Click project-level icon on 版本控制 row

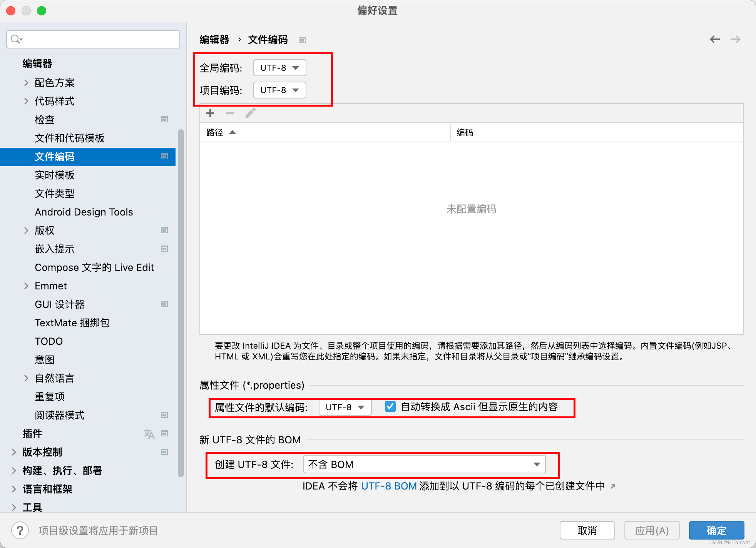pyautogui.click(x=164, y=452)
